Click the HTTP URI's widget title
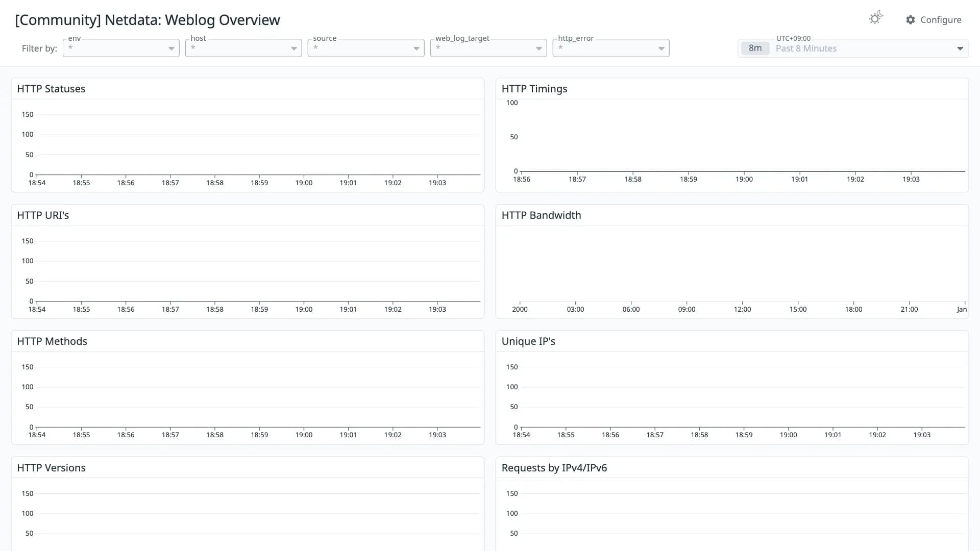Image resolution: width=980 pixels, height=551 pixels. point(43,215)
